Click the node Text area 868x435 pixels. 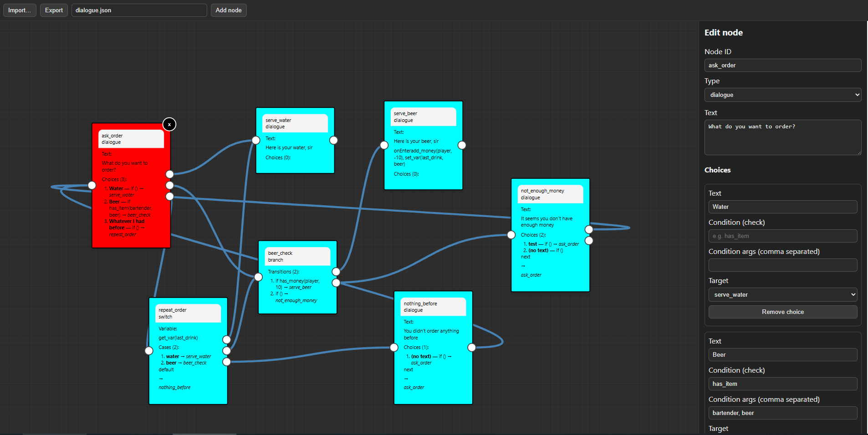click(782, 137)
